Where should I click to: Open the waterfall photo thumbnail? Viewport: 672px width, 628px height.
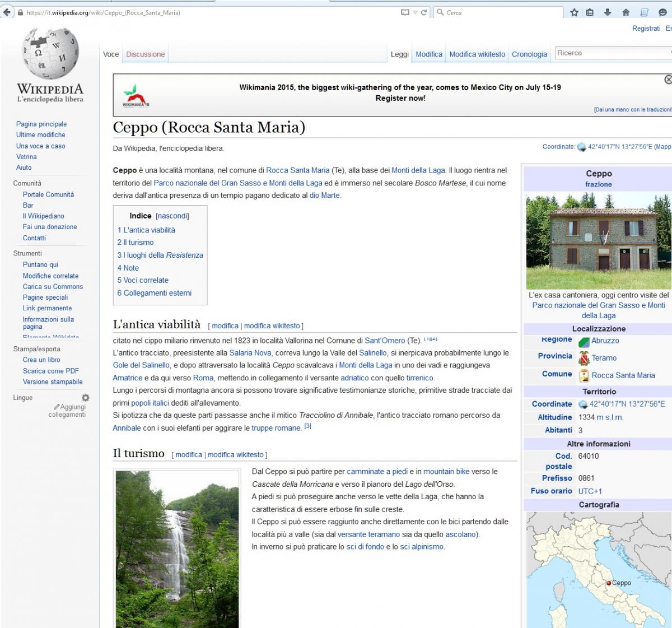click(177, 550)
